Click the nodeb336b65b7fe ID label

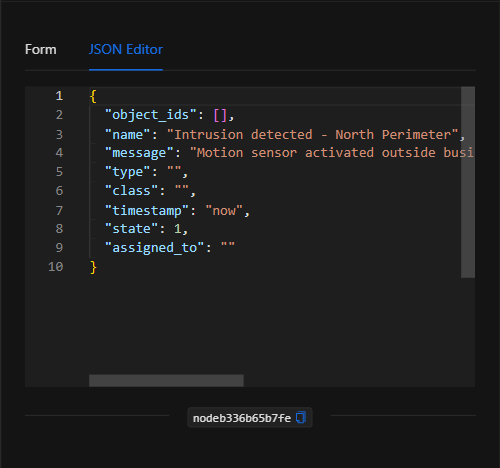click(242, 418)
